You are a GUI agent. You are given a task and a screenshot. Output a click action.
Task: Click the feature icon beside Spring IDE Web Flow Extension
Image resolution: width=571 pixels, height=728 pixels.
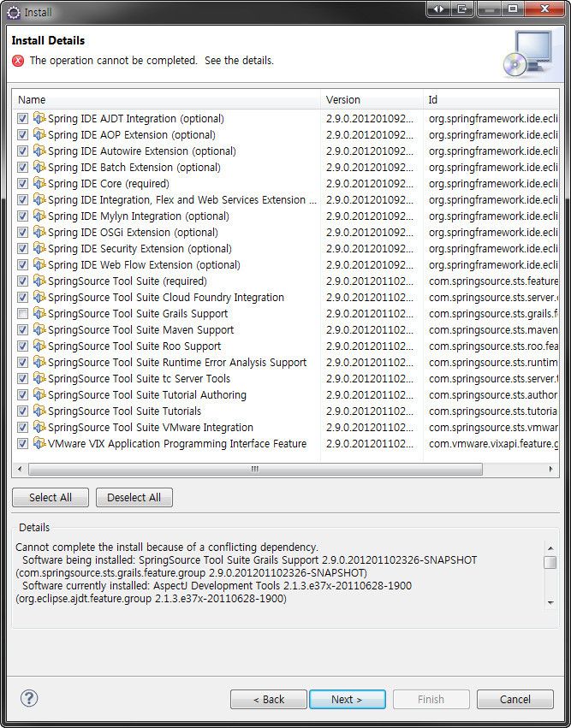pyautogui.click(x=39, y=264)
